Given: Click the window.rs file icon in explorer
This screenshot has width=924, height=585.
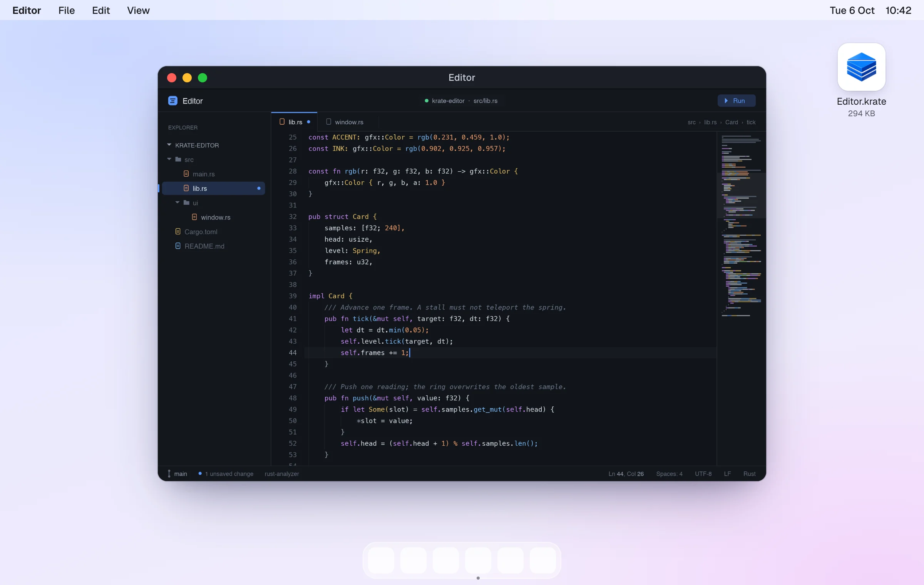Looking at the screenshot, I should [194, 217].
